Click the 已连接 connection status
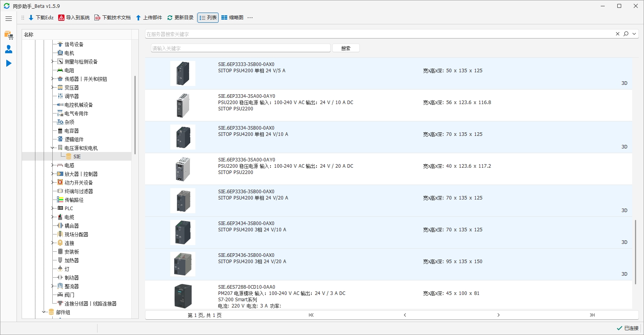The image size is (644, 335). (628, 328)
